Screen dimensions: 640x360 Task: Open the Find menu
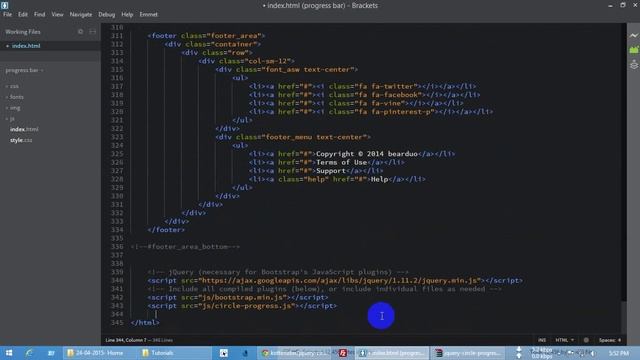pyautogui.click(x=40, y=14)
